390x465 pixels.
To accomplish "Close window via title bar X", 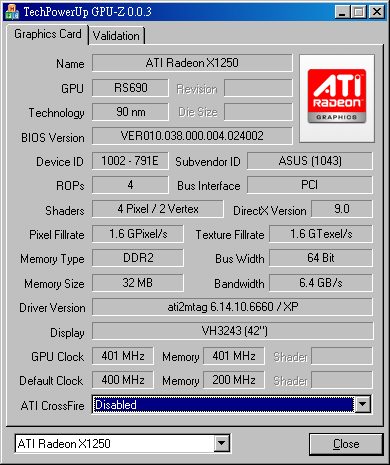I will pos(377,12).
